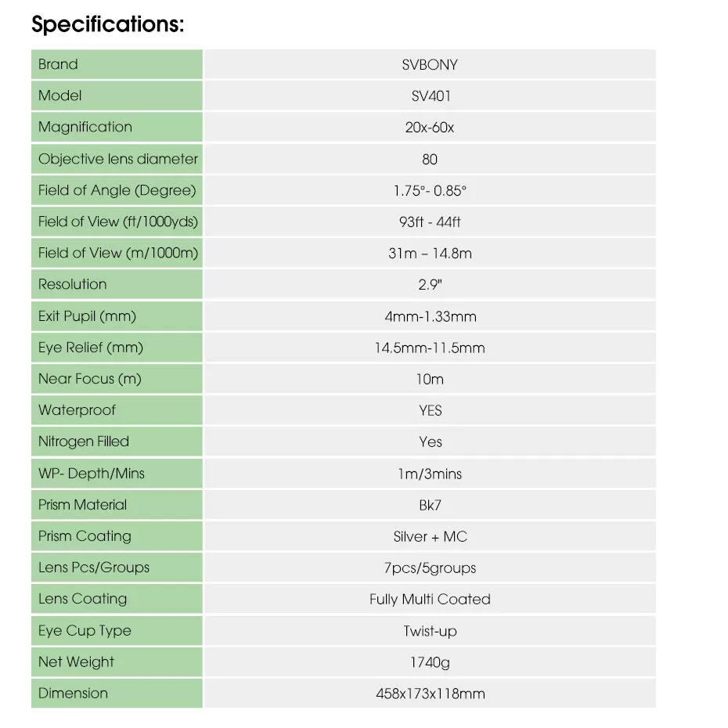Click the 1.75°- 0.85° angle value
Image resolution: width=728 pixels, height=728 pixels.
pos(430,190)
